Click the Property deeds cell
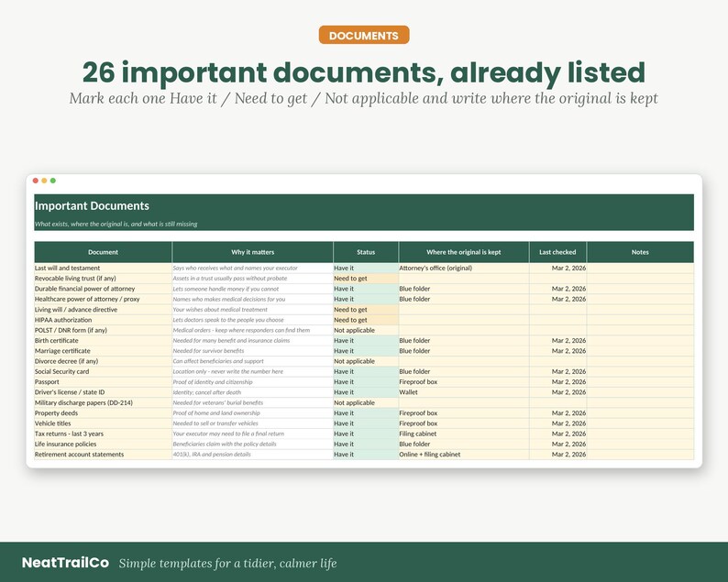Image resolution: width=728 pixels, height=582 pixels. 103,413
